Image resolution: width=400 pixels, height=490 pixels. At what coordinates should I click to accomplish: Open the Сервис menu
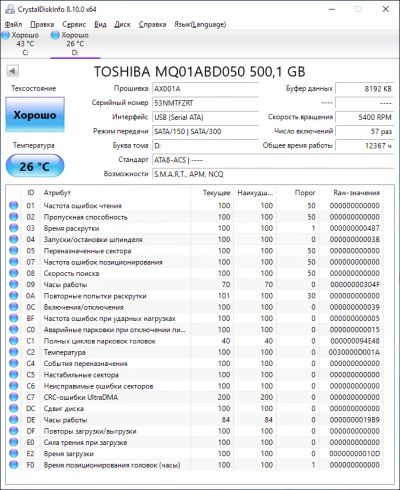[74, 24]
